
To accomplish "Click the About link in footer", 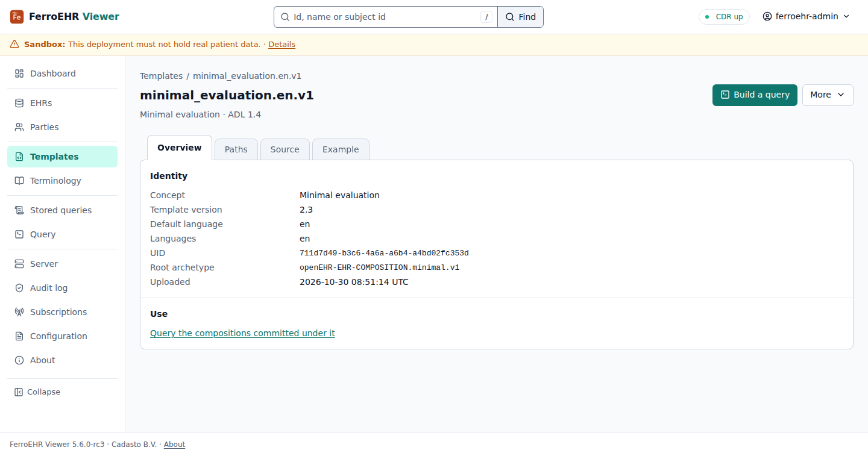I will pyautogui.click(x=174, y=445).
